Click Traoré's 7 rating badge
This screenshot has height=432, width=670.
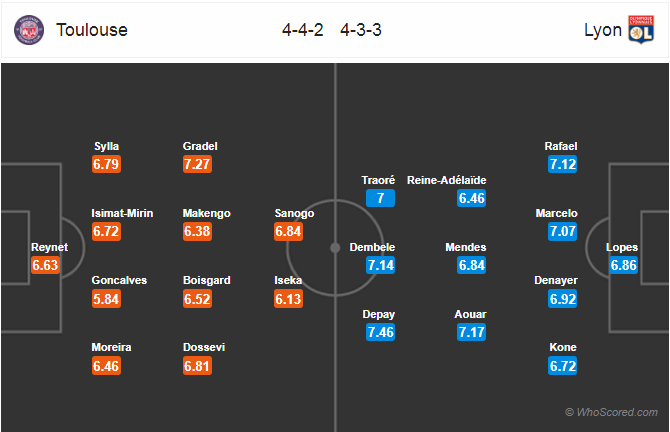tap(380, 198)
